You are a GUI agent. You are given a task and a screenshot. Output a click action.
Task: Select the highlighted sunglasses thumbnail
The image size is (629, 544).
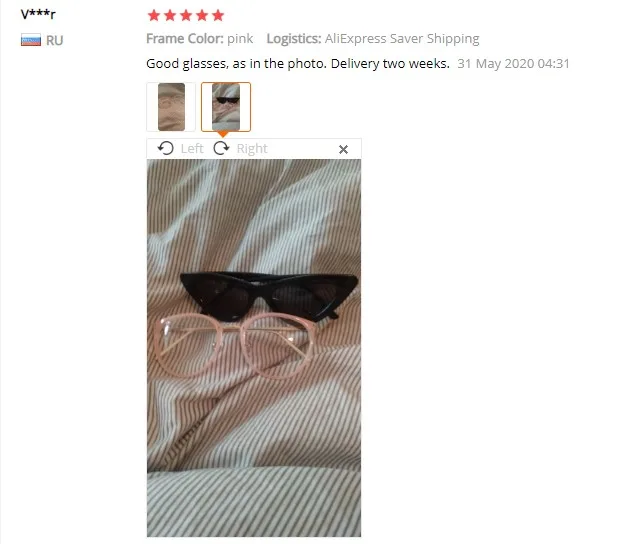(x=226, y=107)
